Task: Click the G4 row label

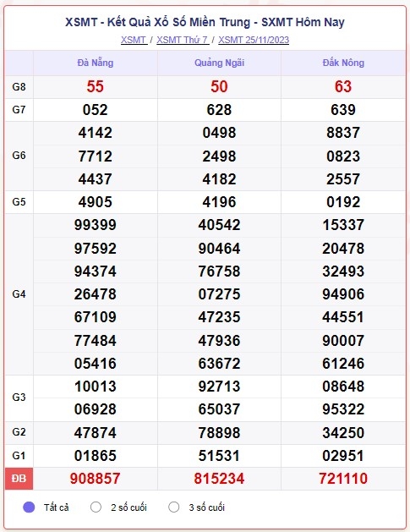Action: [19, 293]
